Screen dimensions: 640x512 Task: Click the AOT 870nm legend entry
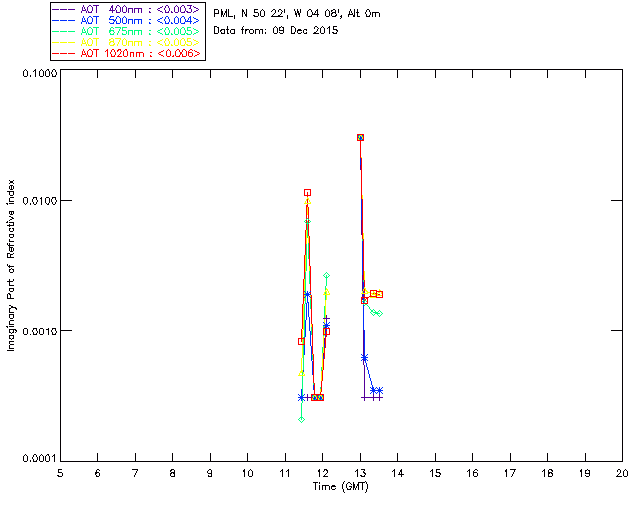click(127, 42)
